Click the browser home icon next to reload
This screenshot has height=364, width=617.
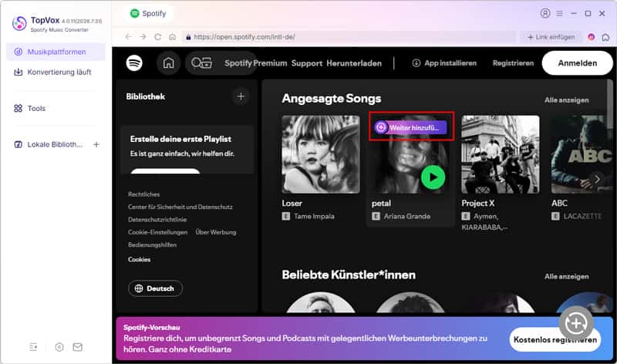pos(172,36)
